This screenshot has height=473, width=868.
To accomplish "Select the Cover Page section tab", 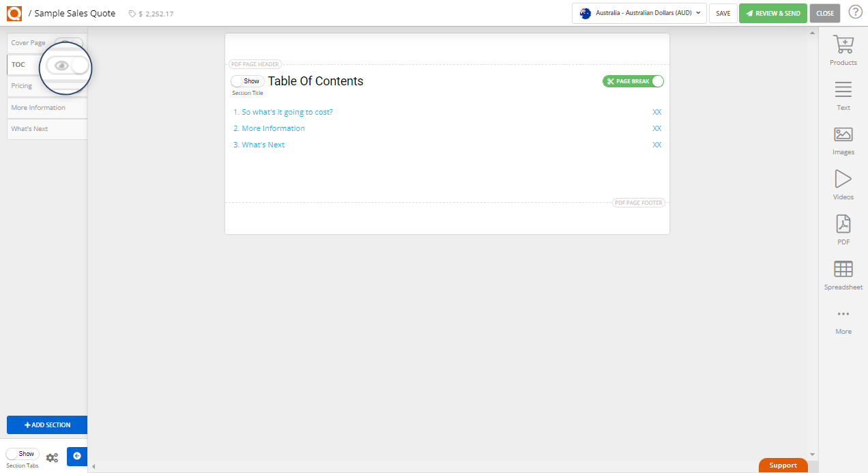I will point(29,42).
